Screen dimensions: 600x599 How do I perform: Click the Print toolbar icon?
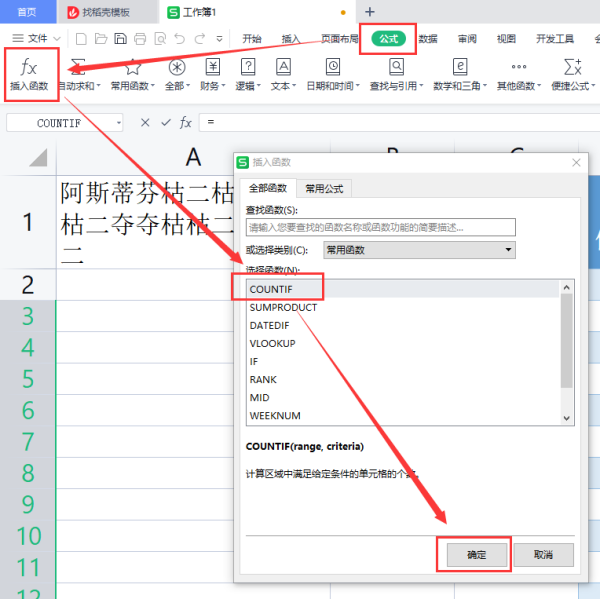140,39
